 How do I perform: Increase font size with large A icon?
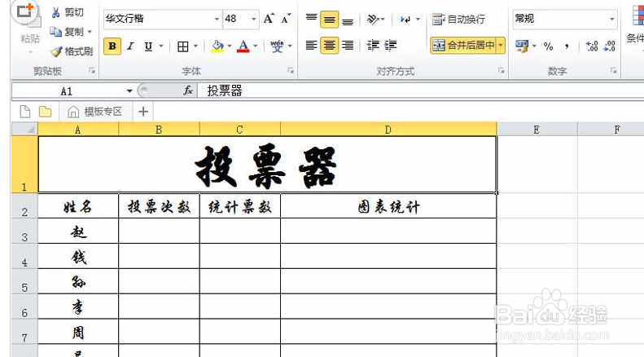[x=269, y=19]
